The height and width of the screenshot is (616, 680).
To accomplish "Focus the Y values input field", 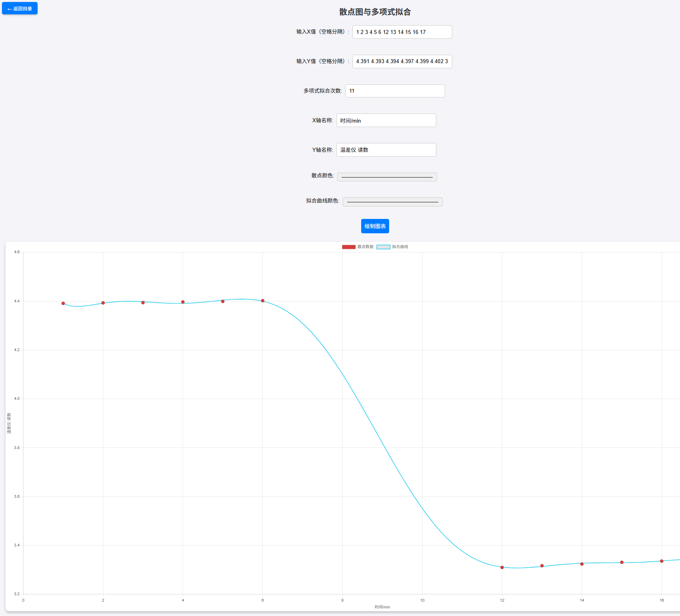I will 402,62.
